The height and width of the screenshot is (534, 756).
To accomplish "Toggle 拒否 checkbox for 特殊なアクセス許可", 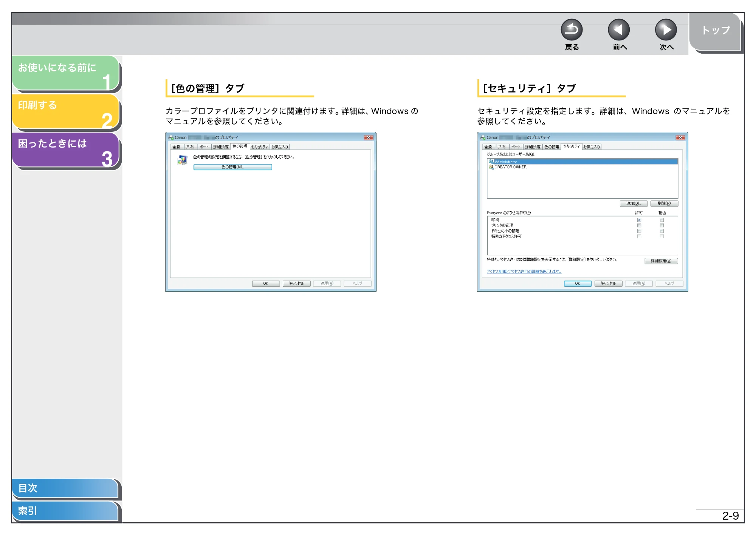I will (x=662, y=236).
